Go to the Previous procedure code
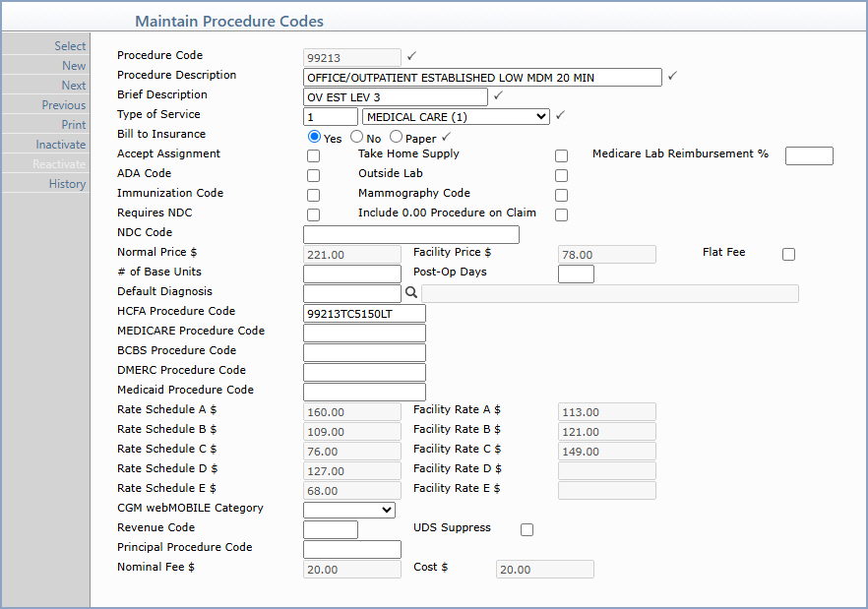This screenshot has height=609, width=868. point(64,105)
